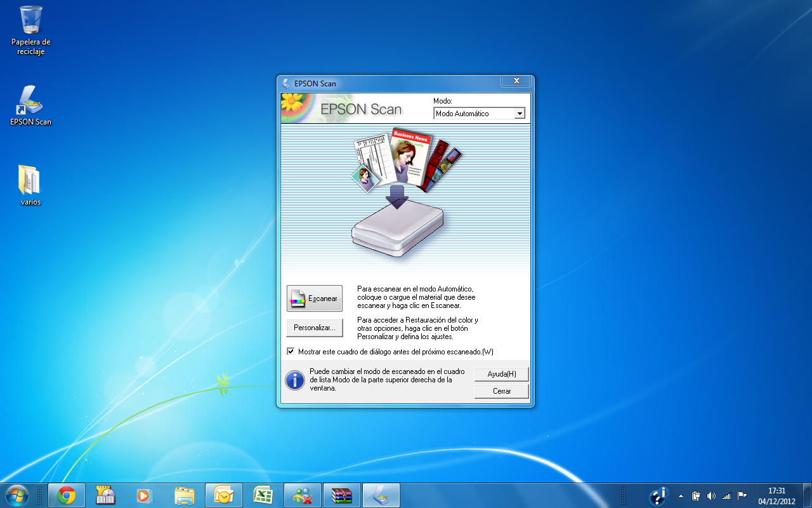Click the EPSON Scan logo banner
The image size is (812, 508).
coord(356,109)
